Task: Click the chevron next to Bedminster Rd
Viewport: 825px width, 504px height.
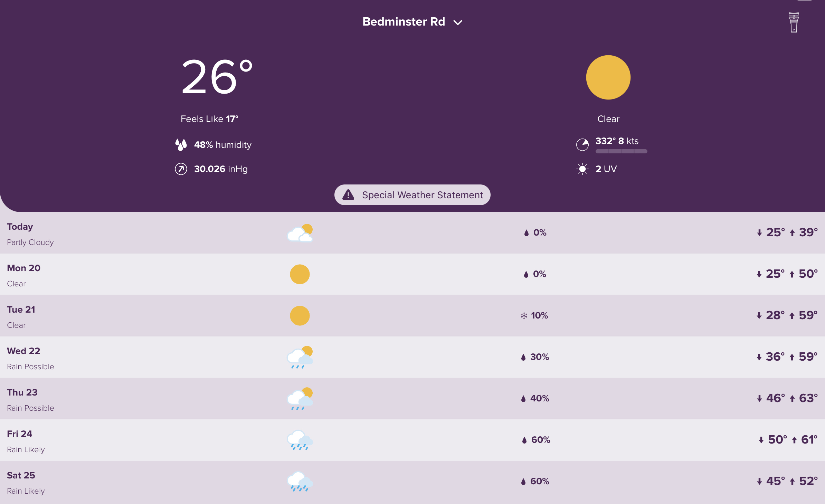Action: (458, 23)
